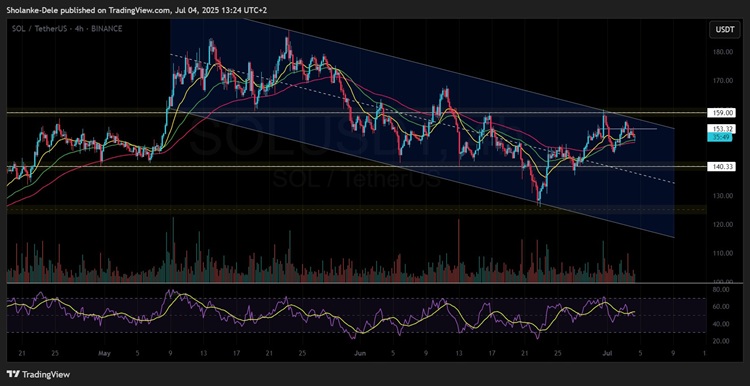Open the USDT currency selector
Screen dimensions: 750x386
tap(724, 30)
